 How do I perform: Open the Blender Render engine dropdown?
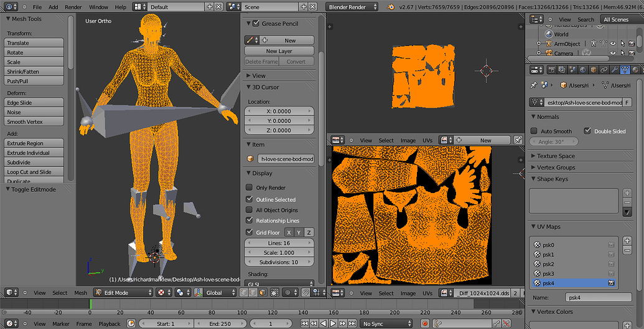[352, 7]
